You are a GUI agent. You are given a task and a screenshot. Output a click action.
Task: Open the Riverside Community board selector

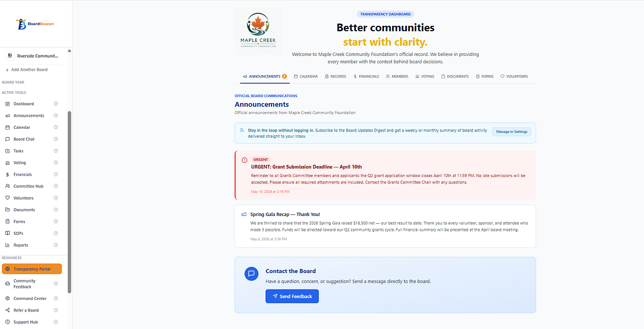pos(32,56)
